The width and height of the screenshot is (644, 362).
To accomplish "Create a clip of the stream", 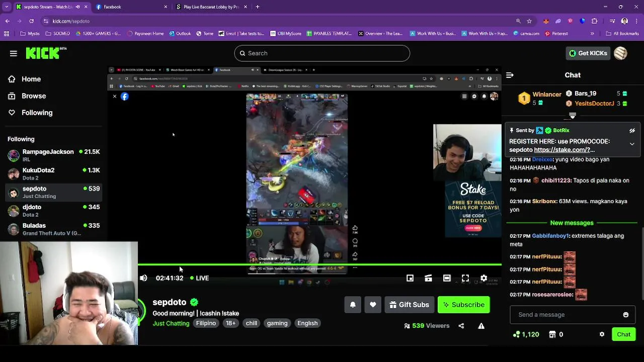I will click(428, 278).
